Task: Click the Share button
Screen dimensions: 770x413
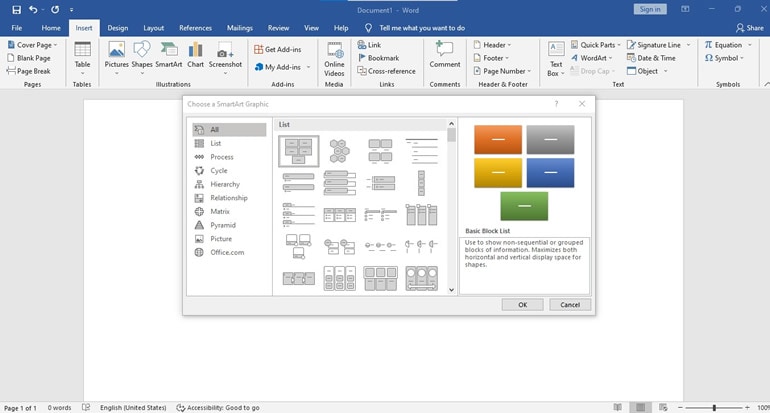Action: (749, 28)
